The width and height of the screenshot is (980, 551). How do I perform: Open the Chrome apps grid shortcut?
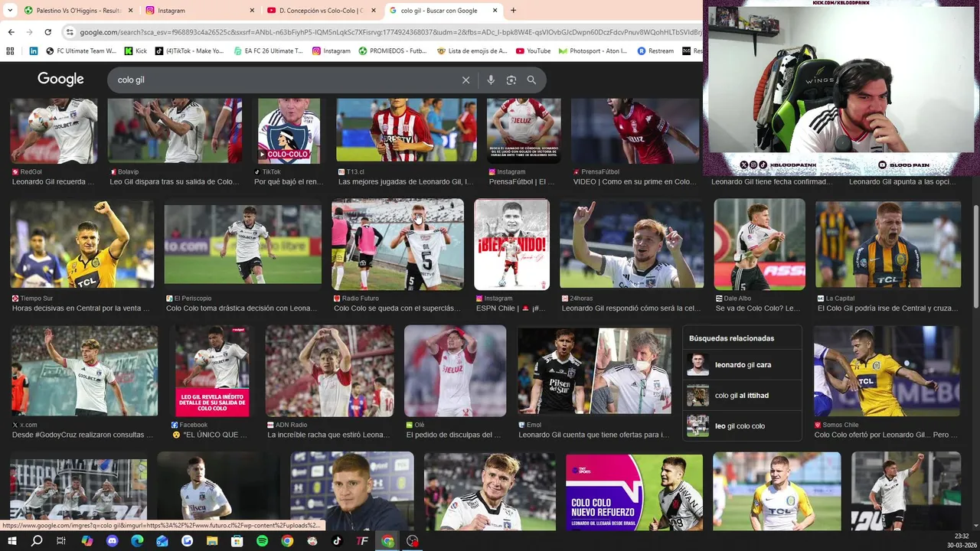pos(10,51)
